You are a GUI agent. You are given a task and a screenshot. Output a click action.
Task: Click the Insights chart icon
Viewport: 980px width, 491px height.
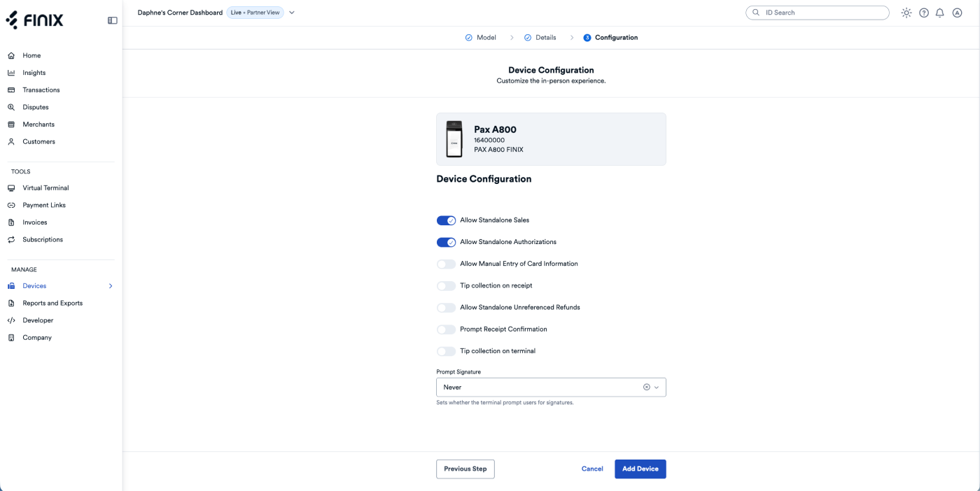click(11, 73)
